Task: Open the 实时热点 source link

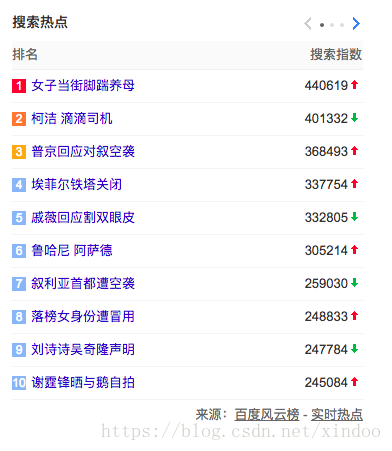Action: [337, 415]
